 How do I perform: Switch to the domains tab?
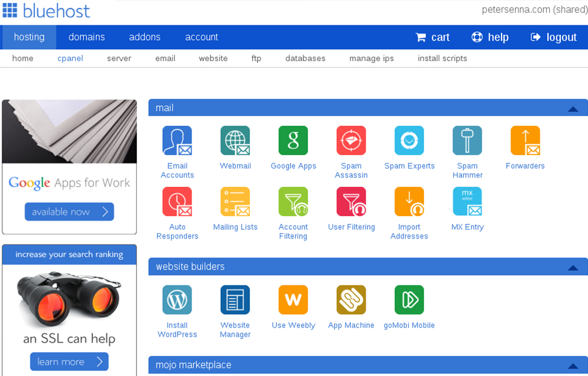coord(86,37)
